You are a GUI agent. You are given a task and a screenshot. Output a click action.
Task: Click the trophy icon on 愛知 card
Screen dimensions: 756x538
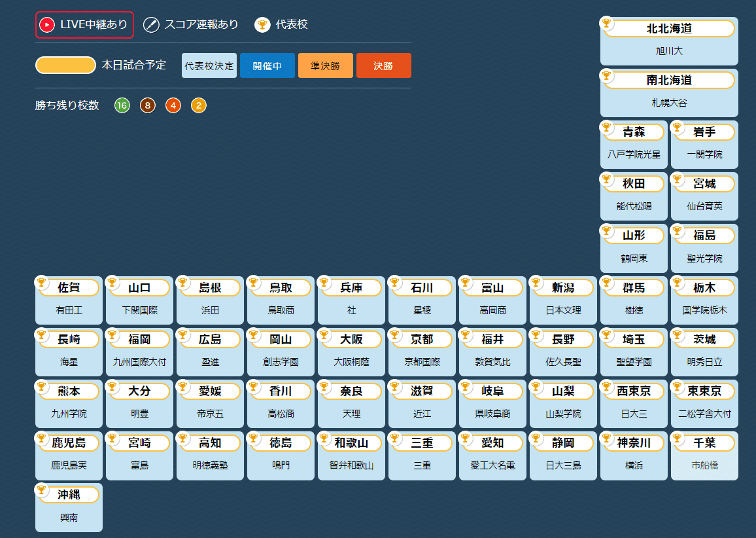(465, 438)
